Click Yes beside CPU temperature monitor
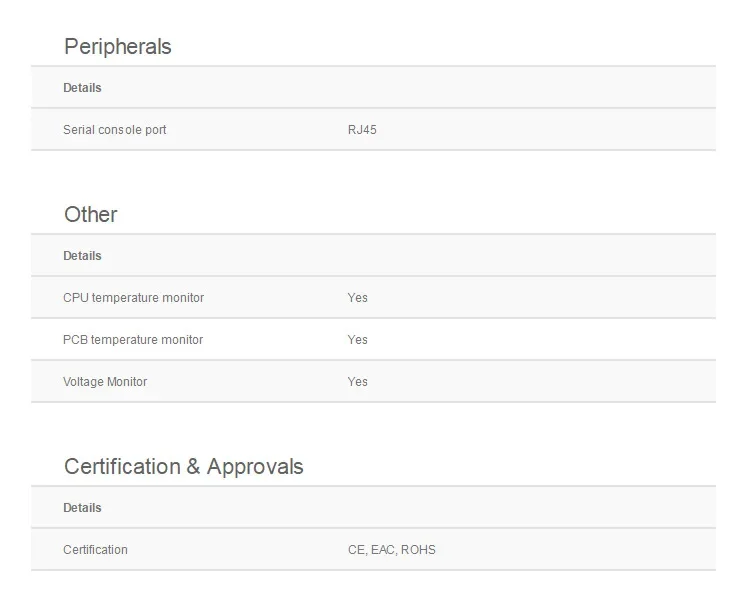Viewport: 750px width, 614px height. (357, 298)
